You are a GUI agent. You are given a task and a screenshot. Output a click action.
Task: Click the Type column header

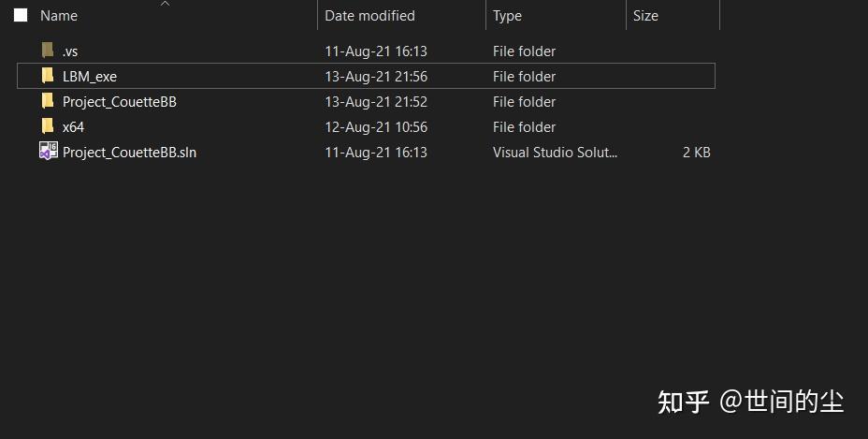pyautogui.click(x=507, y=16)
